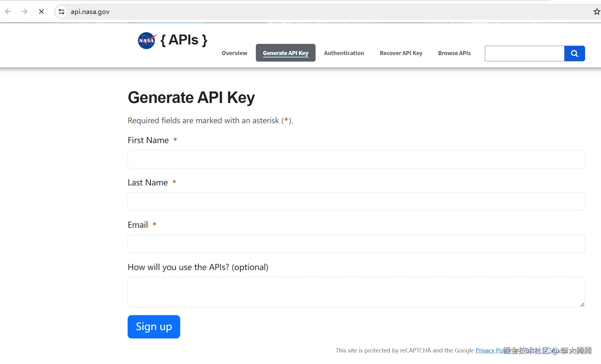Click the blue search magnifier button
This screenshot has height=364, width=601.
coord(574,54)
